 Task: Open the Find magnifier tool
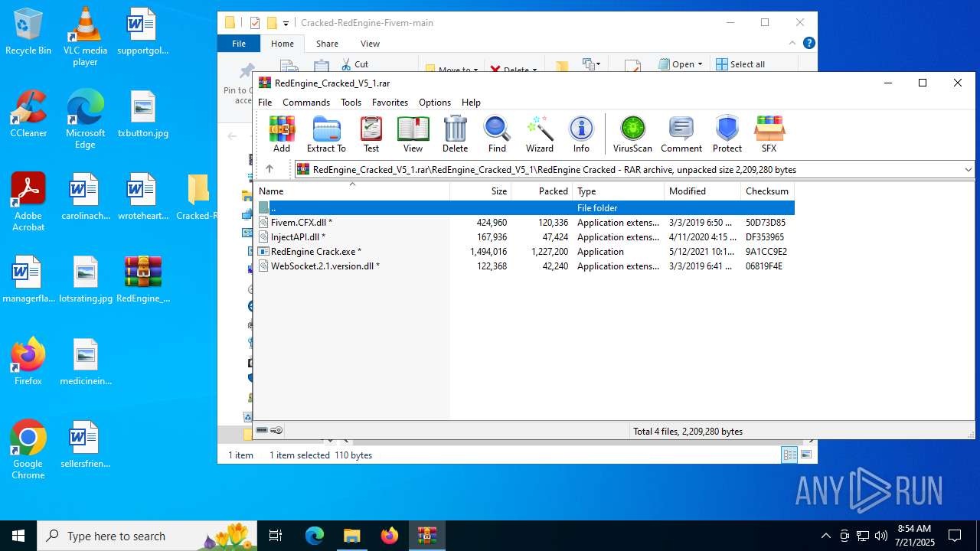click(x=497, y=134)
